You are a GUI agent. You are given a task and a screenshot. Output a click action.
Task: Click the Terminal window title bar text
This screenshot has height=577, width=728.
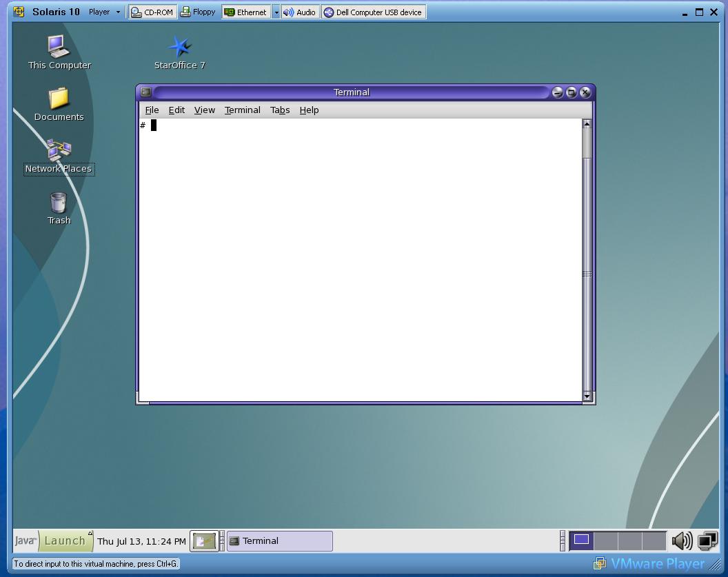click(352, 92)
